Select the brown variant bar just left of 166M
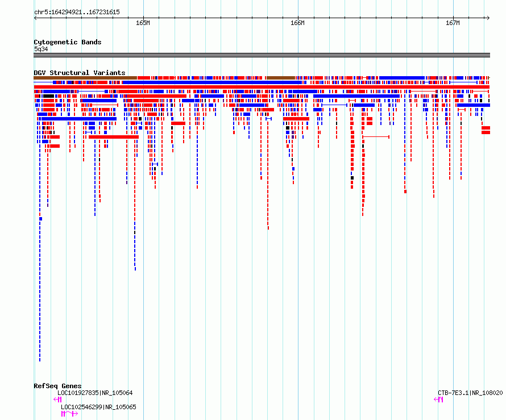 pos(281,78)
